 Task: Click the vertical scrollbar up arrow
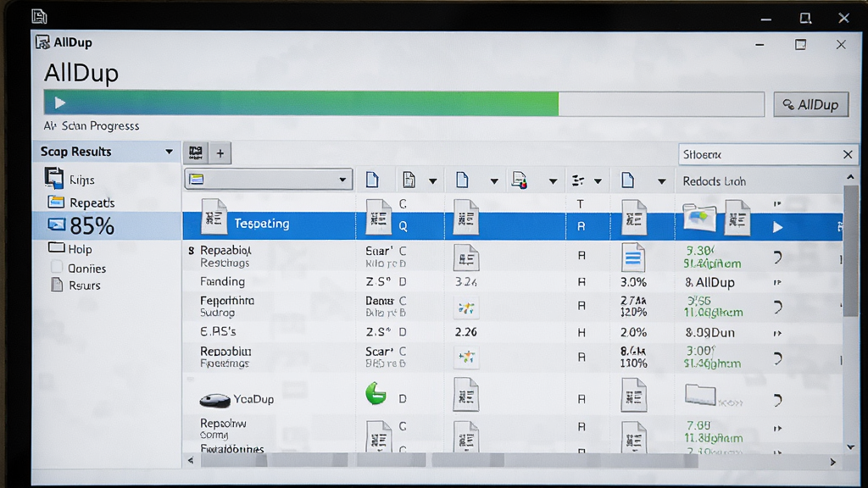851,177
